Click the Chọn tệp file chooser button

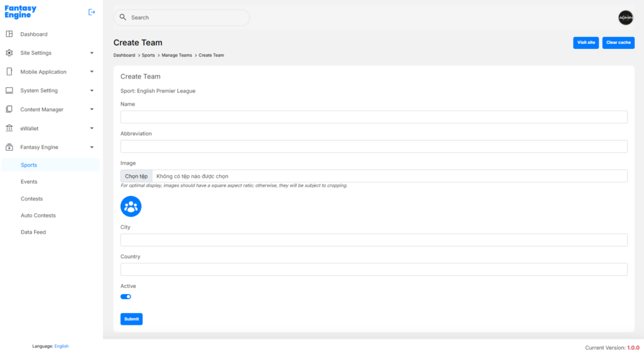click(136, 176)
